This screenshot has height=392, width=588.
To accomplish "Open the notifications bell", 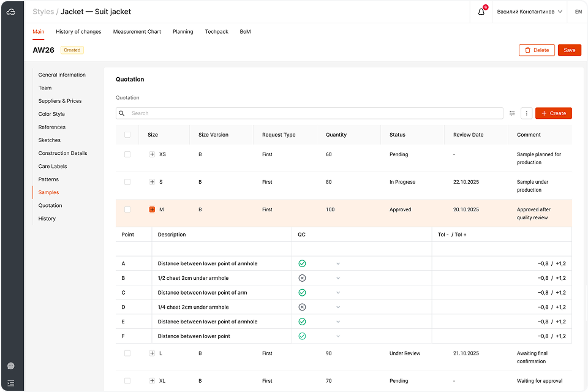I will pos(481,12).
